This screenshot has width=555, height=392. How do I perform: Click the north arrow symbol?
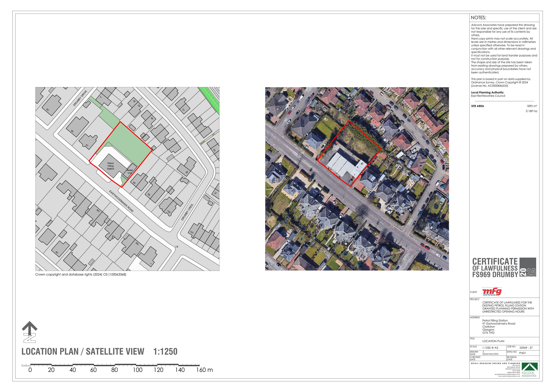(30, 332)
